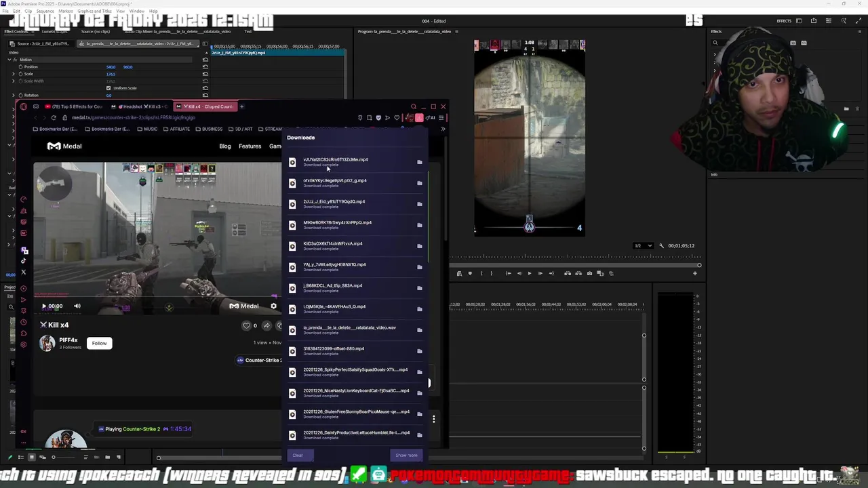Open Medal player settings gear
868x488 pixels.
coord(273,306)
